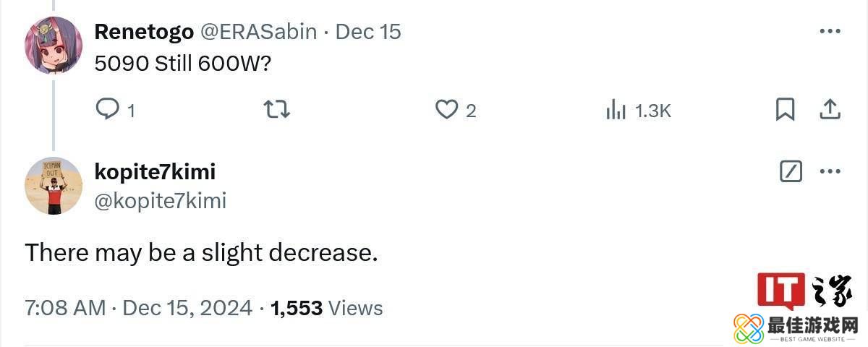Visit the @kopite7kimi handle
The image size is (868, 347).
click(160, 200)
